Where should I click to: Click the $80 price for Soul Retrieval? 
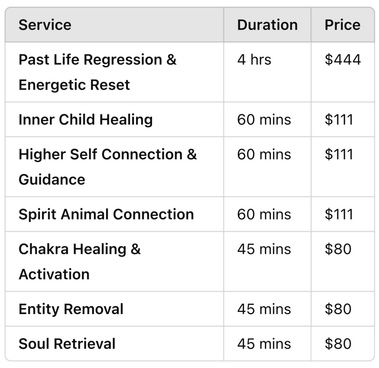[338, 344]
